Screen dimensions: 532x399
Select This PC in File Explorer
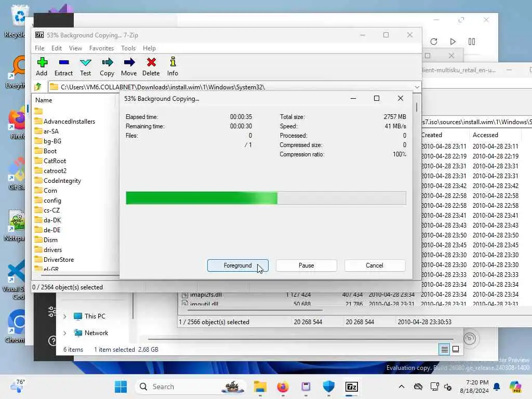click(90, 316)
